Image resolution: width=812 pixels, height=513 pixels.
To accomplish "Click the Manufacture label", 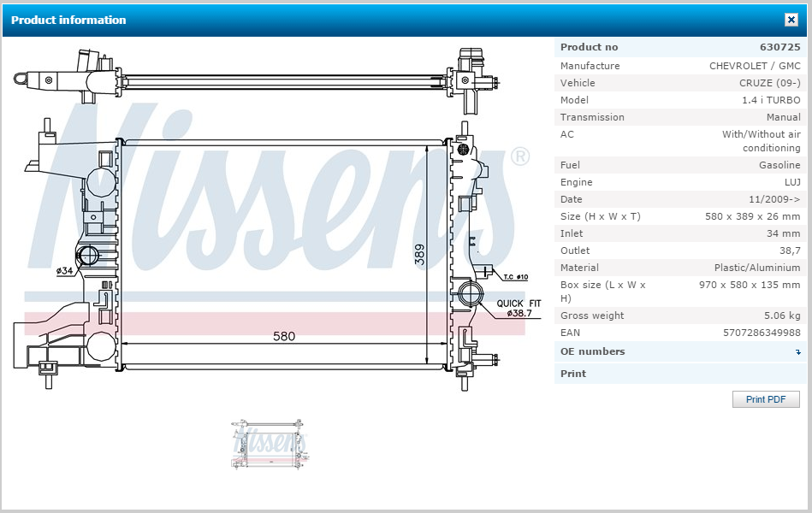I will coord(590,66).
